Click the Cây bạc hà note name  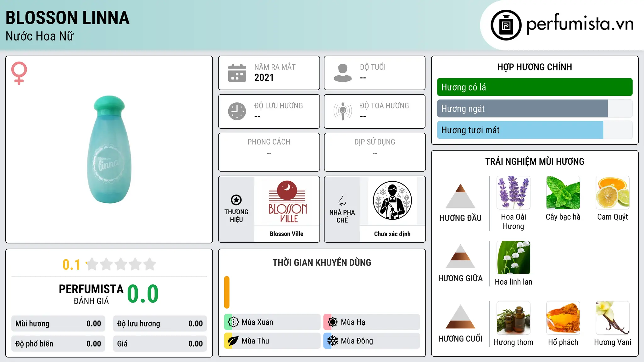563,217
